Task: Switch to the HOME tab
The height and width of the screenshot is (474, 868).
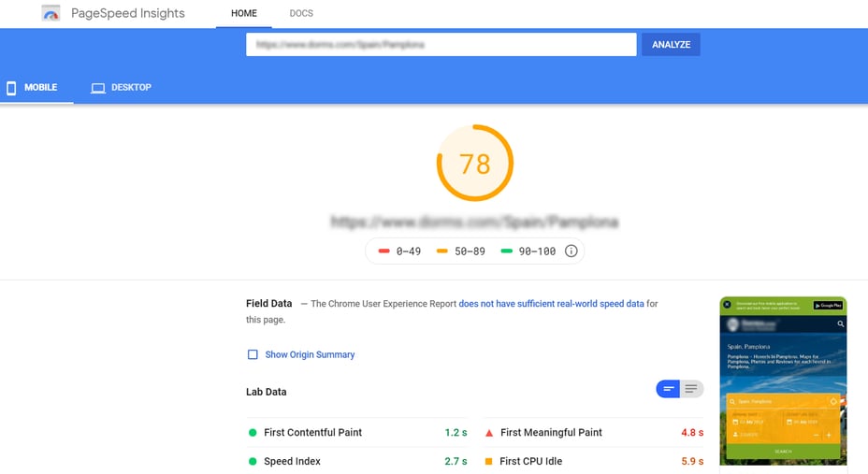Action: [x=243, y=14]
